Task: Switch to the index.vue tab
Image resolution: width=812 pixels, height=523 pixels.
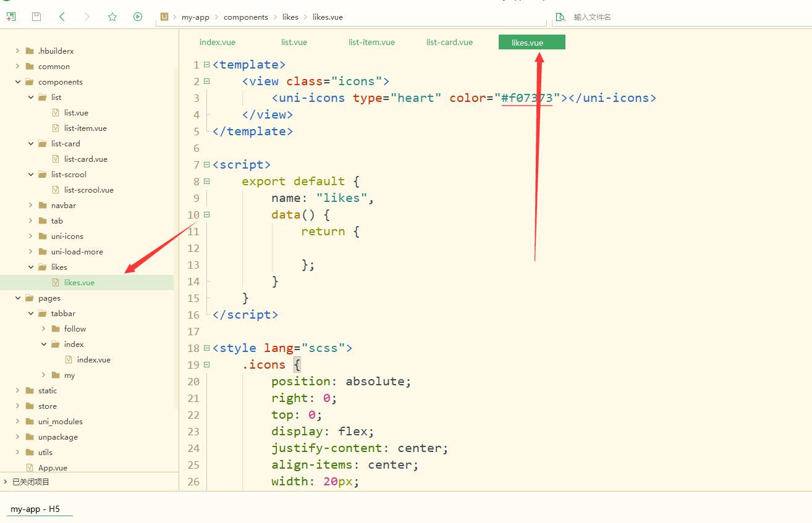Action: coord(218,43)
